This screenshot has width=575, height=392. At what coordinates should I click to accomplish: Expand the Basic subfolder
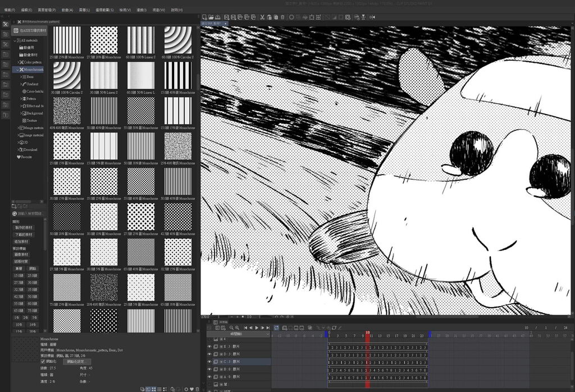[x=21, y=77]
